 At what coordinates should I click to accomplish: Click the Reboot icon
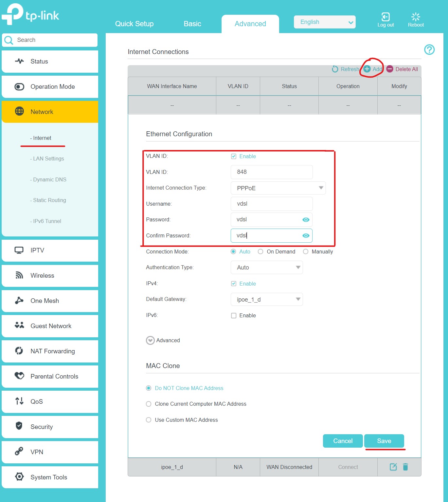tap(415, 16)
